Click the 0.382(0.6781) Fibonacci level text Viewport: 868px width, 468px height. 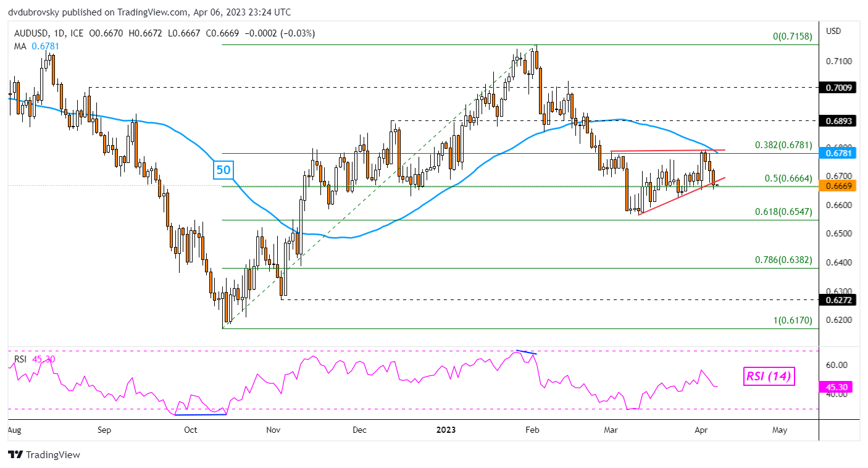click(783, 145)
